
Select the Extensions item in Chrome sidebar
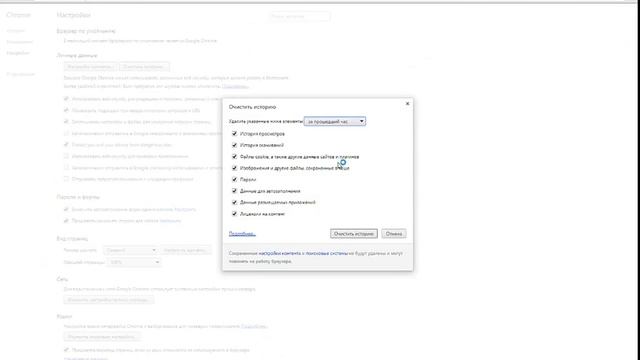click(x=20, y=42)
